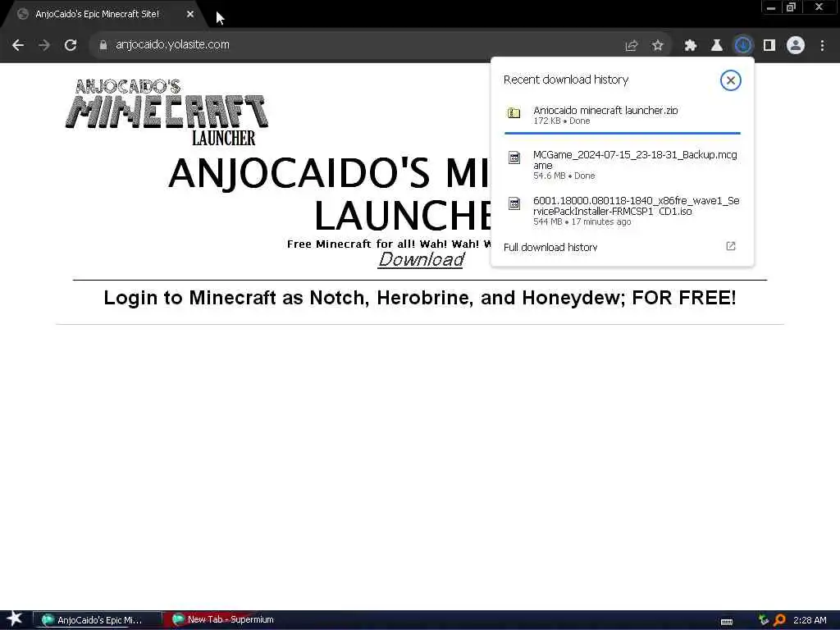Toggle the downloads toolbar button
Screen dimensions: 840x630
pos(743,46)
